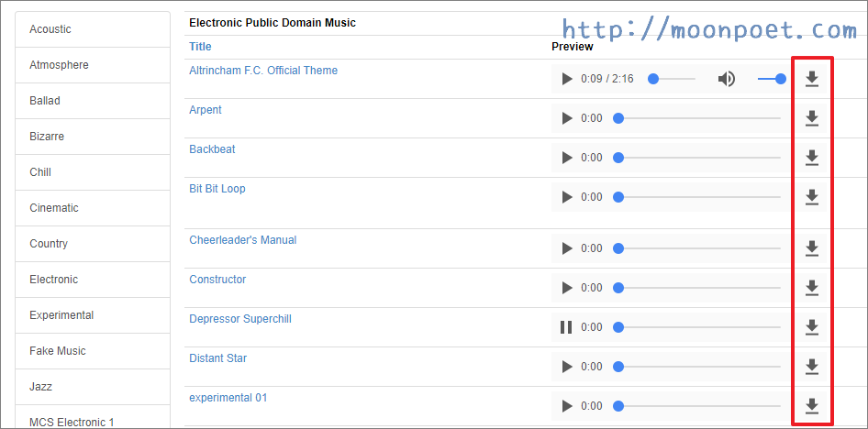Open the Bit Bit Loop title link

pyautogui.click(x=217, y=189)
